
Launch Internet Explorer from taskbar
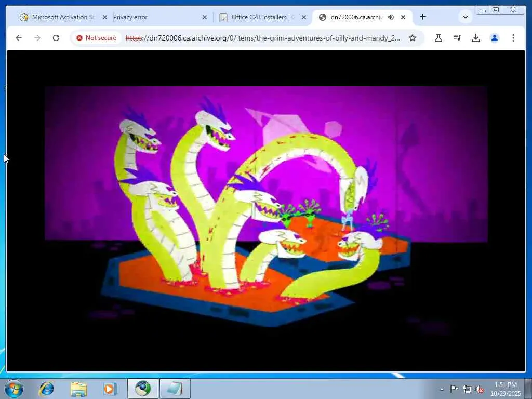46,389
